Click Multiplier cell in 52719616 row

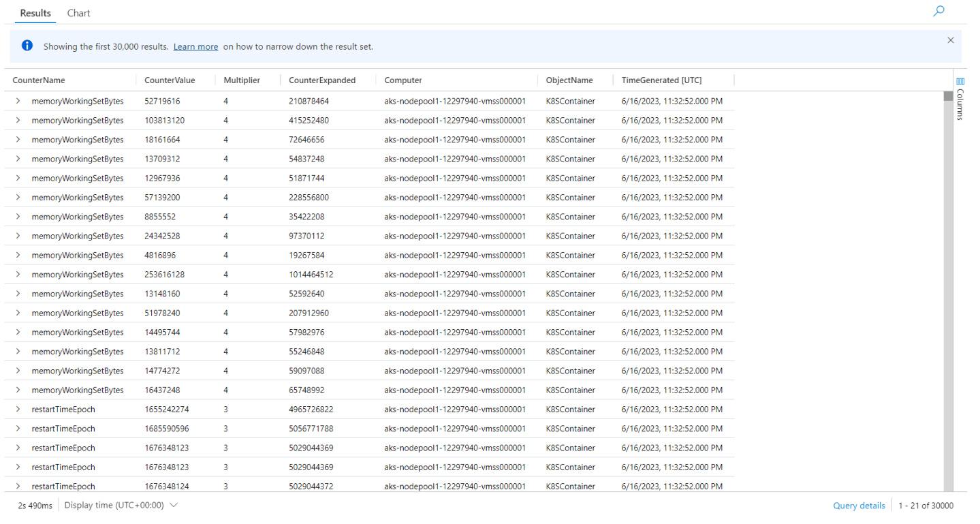pos(225,101)
